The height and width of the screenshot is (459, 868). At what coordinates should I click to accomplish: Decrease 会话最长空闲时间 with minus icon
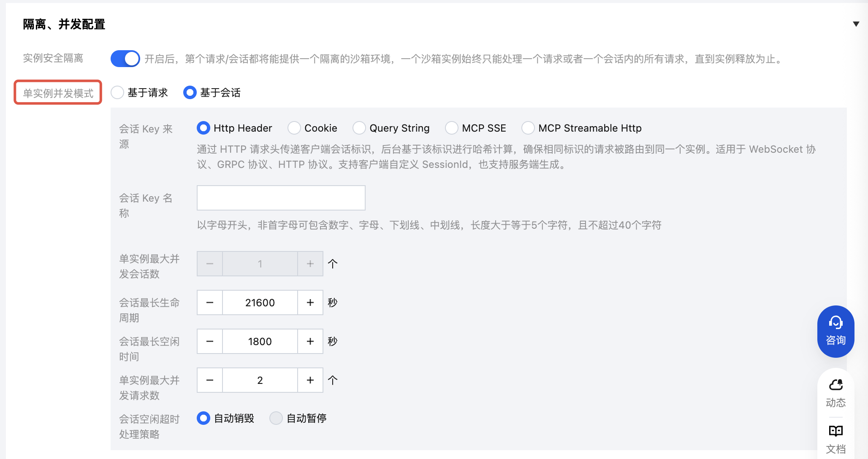click(x=210, y=341)
